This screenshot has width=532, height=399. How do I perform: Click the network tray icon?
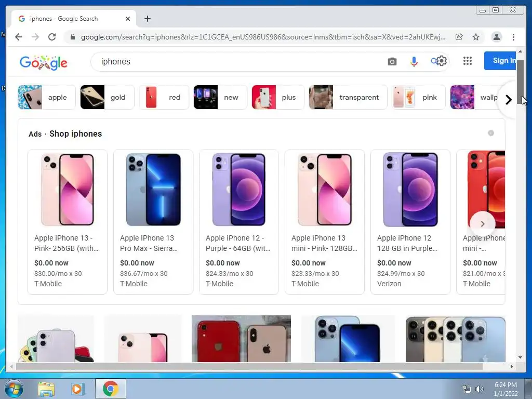467,389
